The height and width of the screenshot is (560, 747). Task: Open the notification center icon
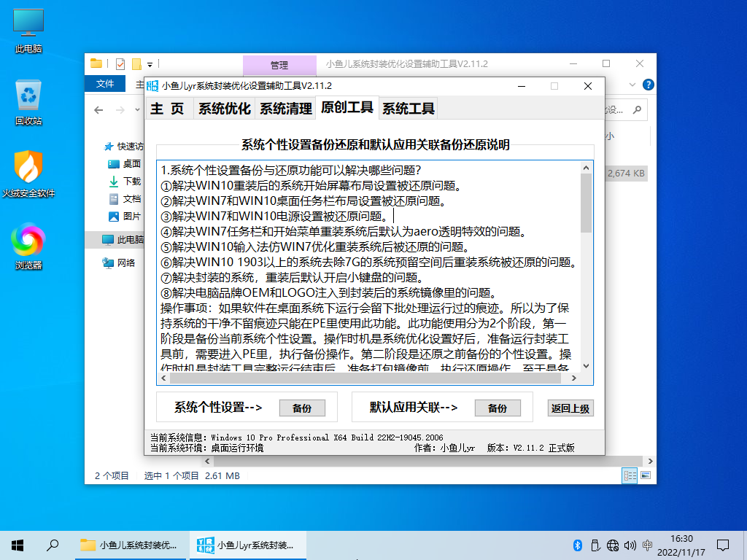[x=723, y=545]
